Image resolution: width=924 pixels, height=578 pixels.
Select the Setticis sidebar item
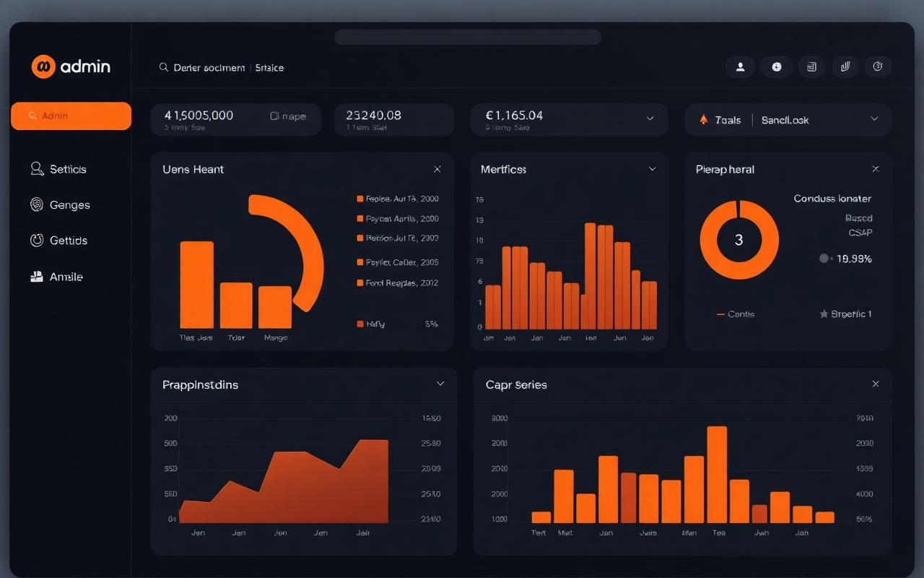pos(58,169)
